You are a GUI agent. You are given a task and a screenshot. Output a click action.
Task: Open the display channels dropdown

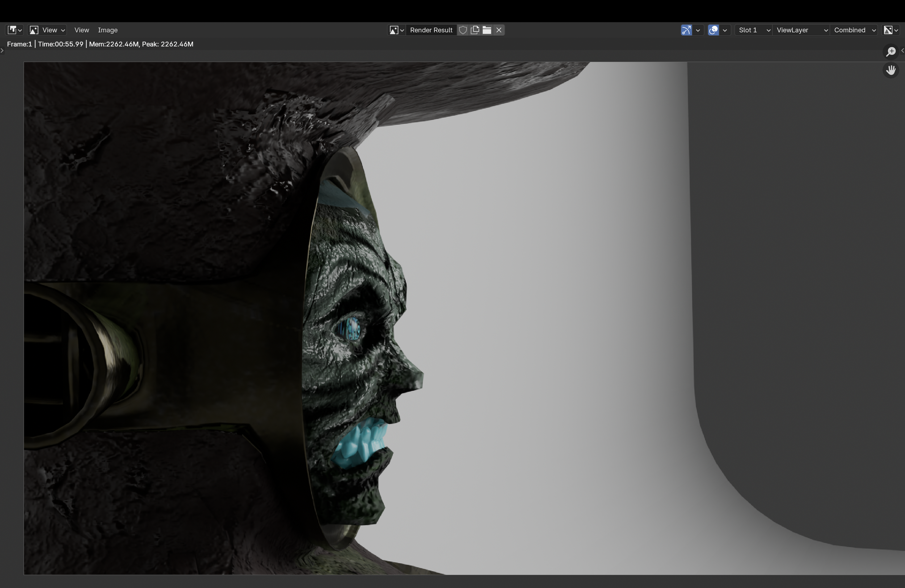pos(891,30)
